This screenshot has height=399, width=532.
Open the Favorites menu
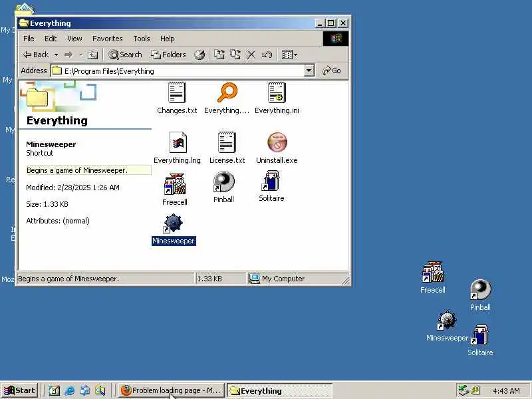107,39
